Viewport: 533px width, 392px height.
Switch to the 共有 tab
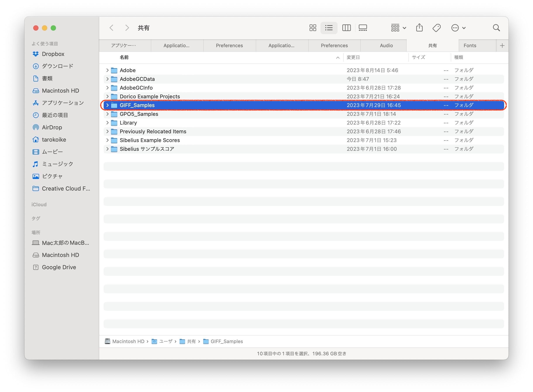(433, 46)
